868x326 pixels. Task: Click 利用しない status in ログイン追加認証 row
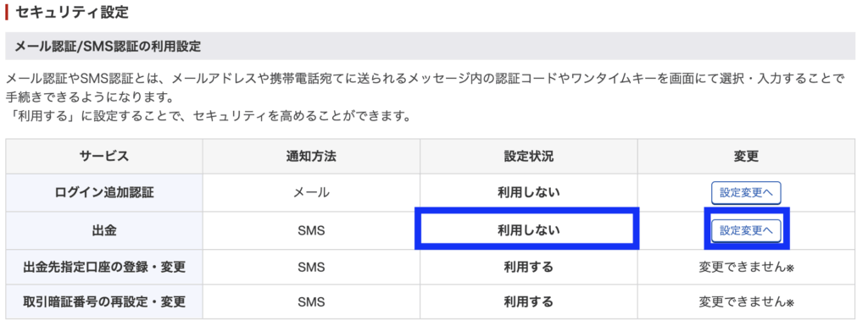[x=529, y=193]
